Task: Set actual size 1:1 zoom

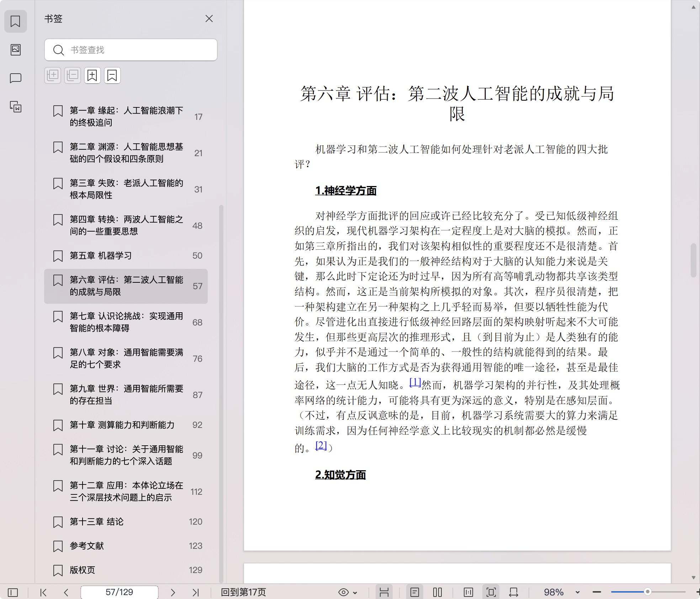Action: point(468,592)
